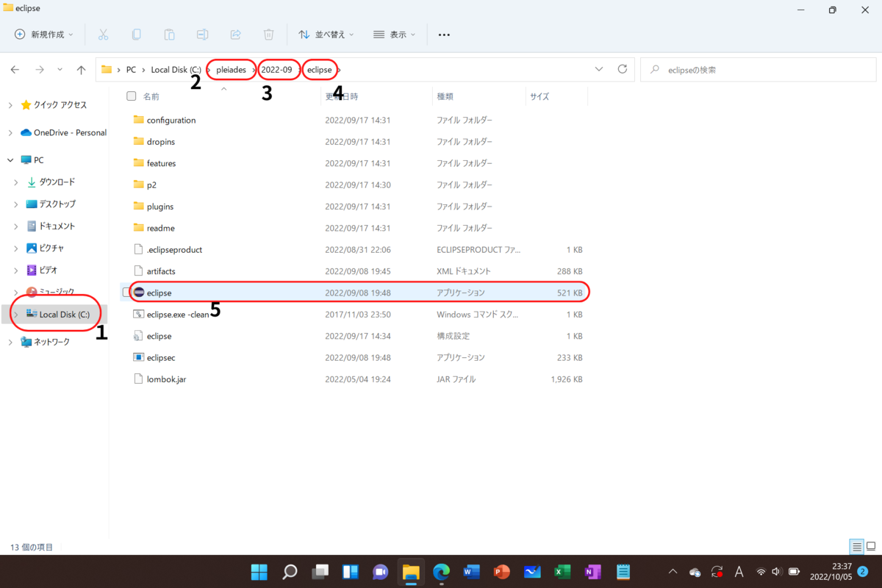
Task: Click pleiades in the address path
Action: [x=232, y=70]
